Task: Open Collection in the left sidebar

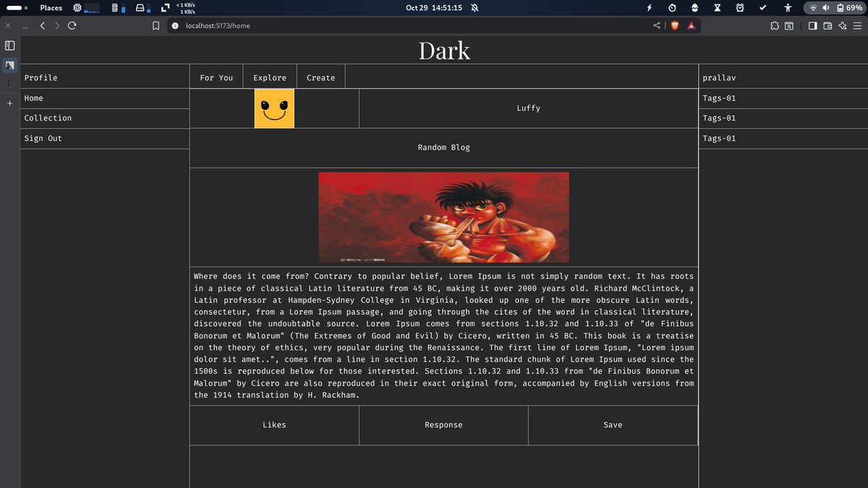Action: (104, 118)
